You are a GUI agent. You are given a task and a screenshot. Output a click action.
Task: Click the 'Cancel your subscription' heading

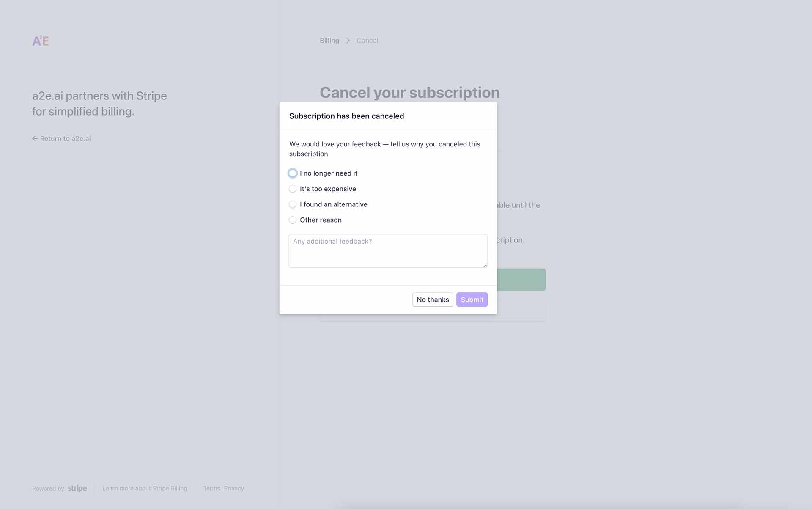click(x=409, y=93)
